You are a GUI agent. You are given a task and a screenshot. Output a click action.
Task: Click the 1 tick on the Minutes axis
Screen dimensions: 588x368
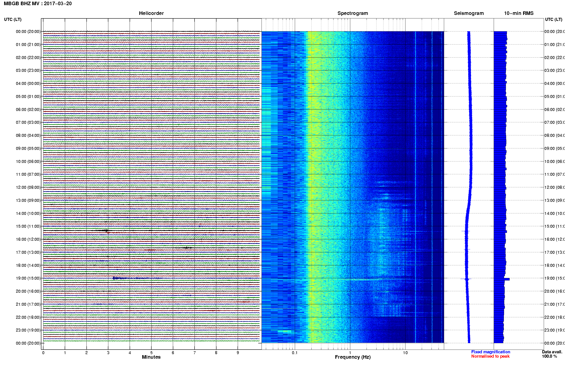pos(65,353)
